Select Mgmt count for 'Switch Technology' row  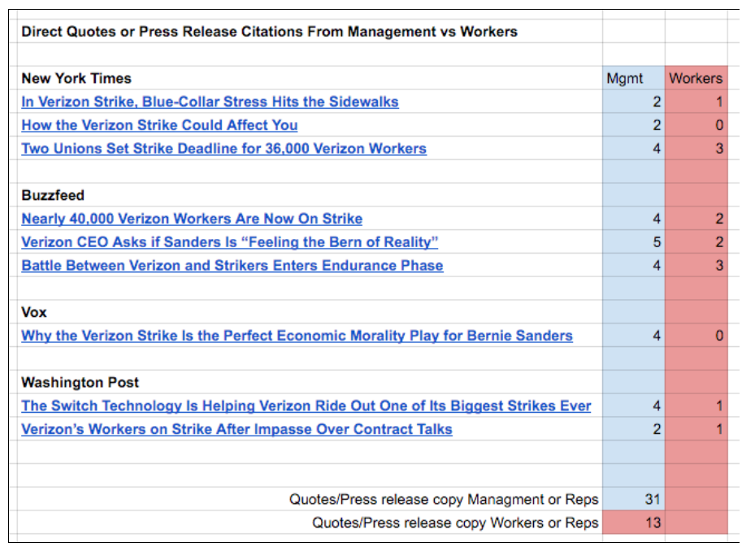tap(634, 406)
